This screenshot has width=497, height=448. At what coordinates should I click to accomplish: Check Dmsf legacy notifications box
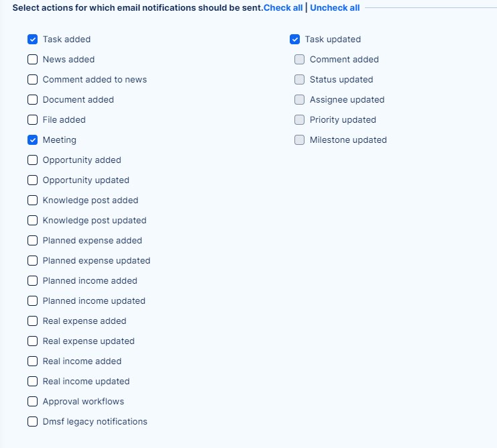32,422
